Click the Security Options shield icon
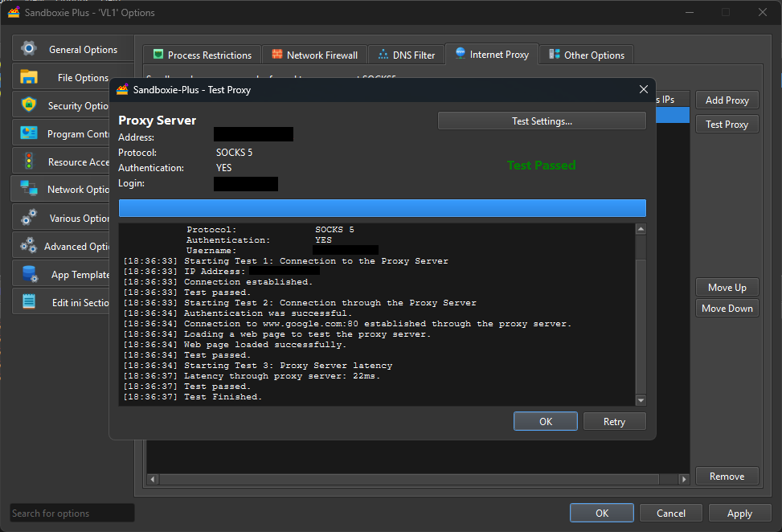This screenshot has width=782, height=532. [x=29, y=105]
